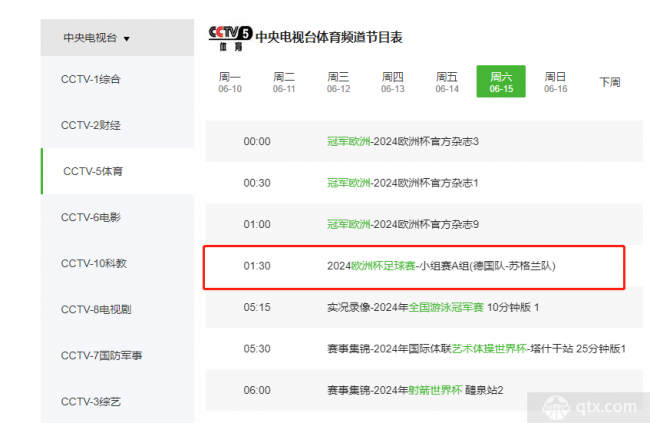Switch to the 周五 06-14 tab
The image size is (650, 423).
click(447, 82)
